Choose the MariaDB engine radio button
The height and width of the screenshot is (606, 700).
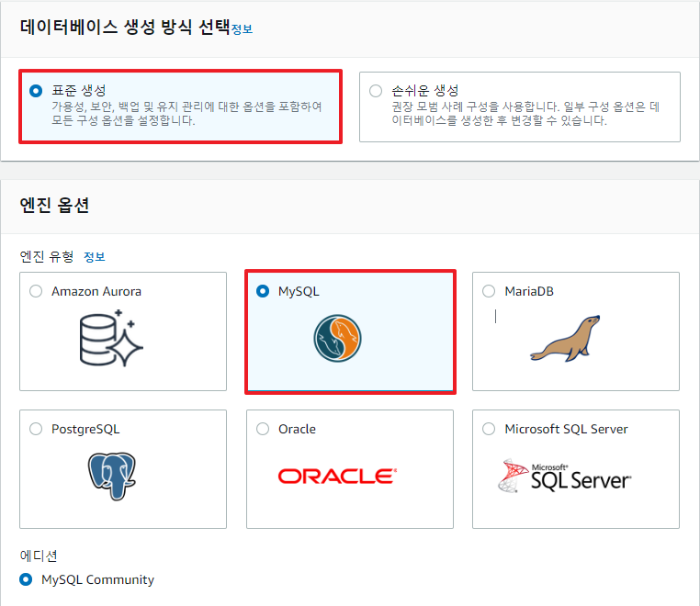pos(489,291)
